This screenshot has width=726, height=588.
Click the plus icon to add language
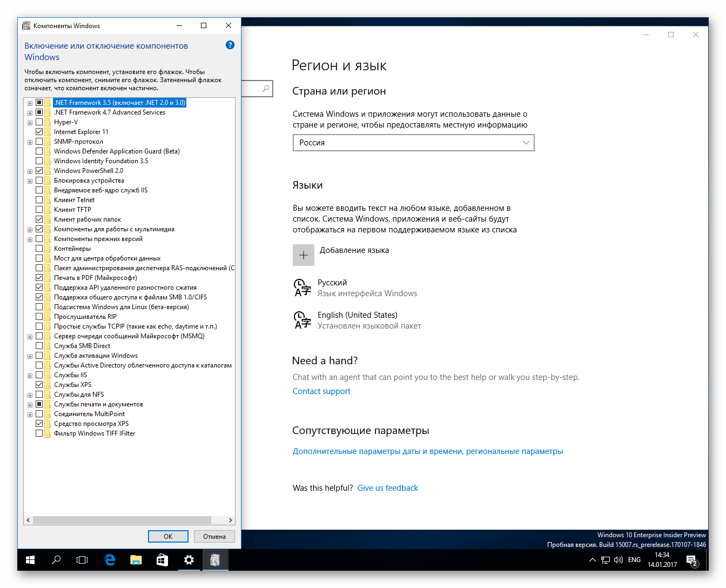point(304,255)
